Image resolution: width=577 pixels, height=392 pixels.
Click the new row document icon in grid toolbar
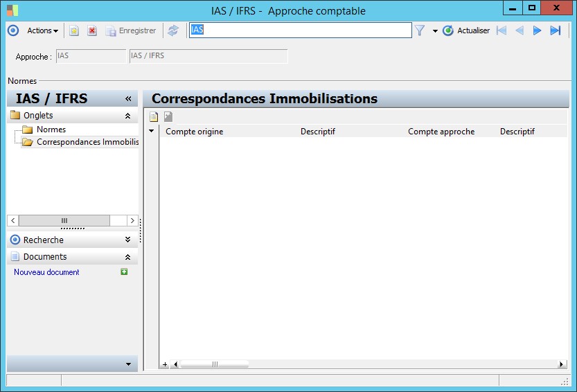pyautogui.click(x=154, y=116)
